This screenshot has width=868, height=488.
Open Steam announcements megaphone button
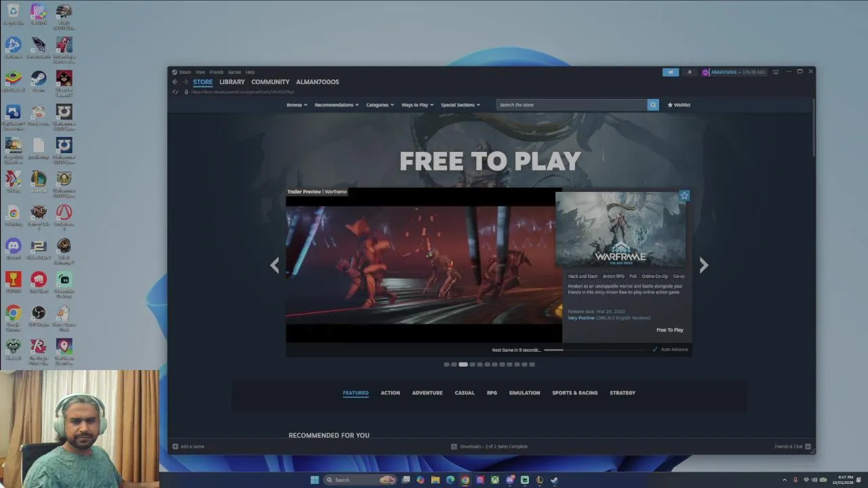click(x=670, y=72)
